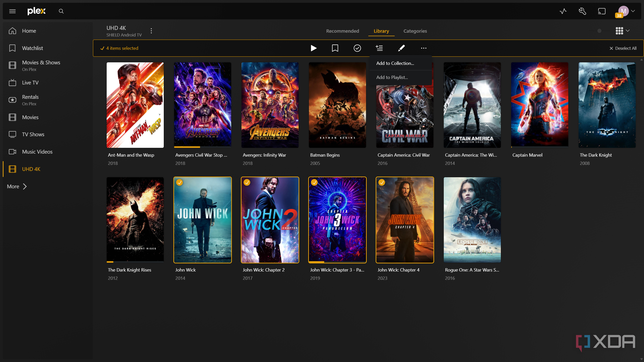Expand the user account dropdown
The width and height of the screenshot is (644, 362).
[633, 11]
